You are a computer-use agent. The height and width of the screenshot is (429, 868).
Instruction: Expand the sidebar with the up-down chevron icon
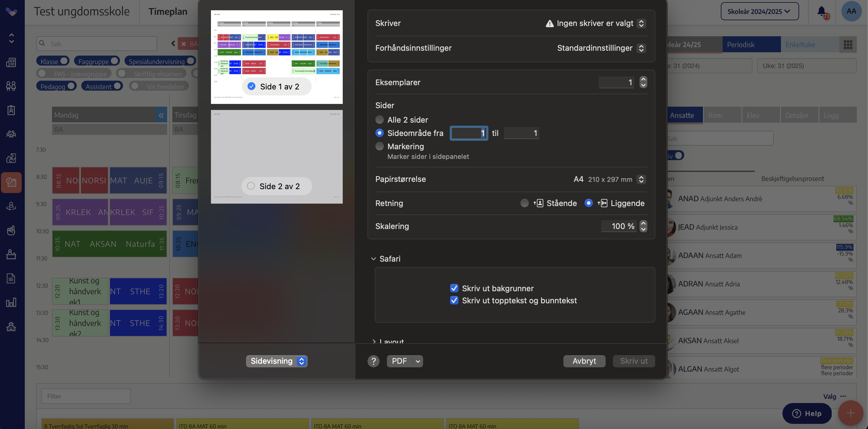pyautogui.click(x=11, y=38)
